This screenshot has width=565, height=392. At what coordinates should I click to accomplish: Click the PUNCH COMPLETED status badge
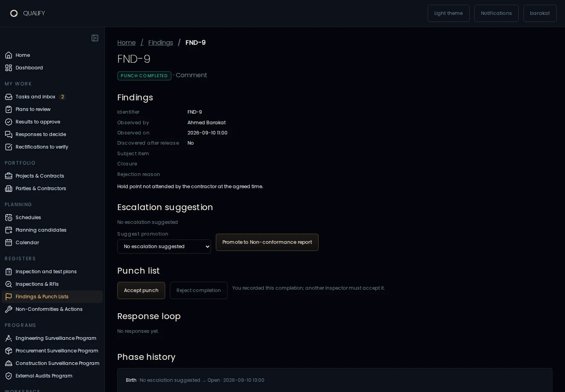pyautogui.click(x=144, y=76)
